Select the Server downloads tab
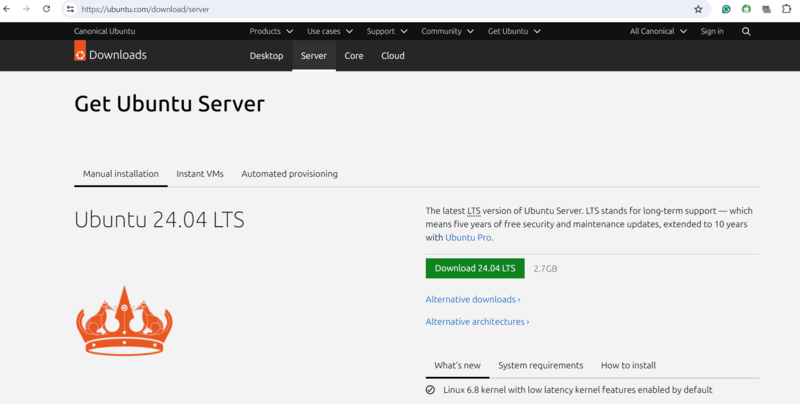Viewport: 800px width, 404px height. pos(314,56)
